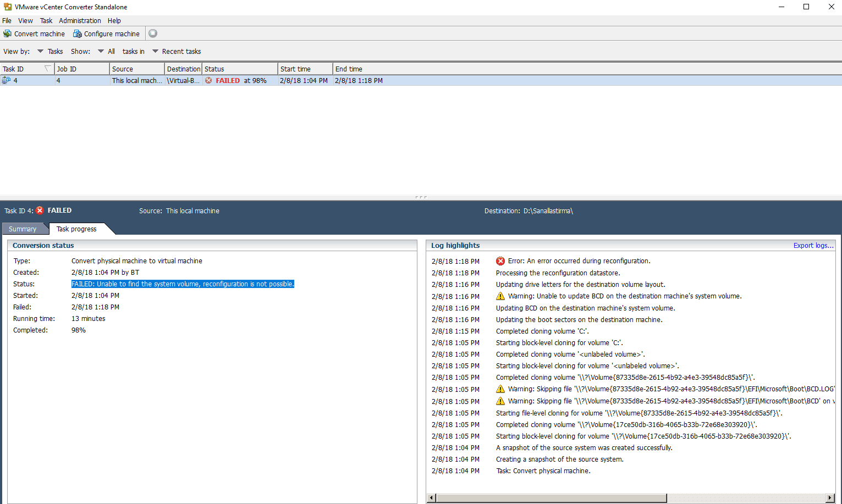The image size is (842, 504).
Task: Sort by the Task ID column header
Action: click(x=22, y=69)
